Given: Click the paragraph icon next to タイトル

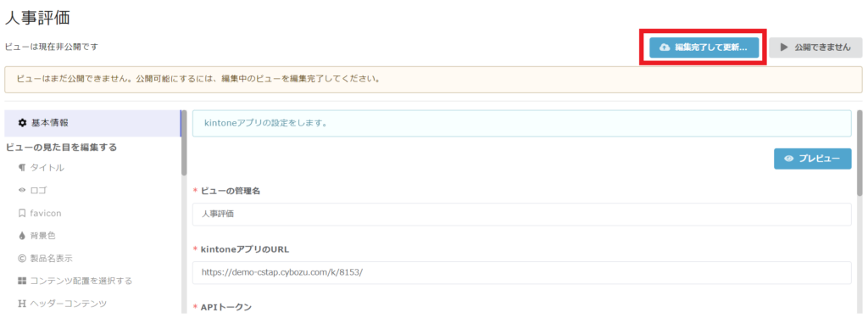Looking at the screenshot, I should point(22,167).
